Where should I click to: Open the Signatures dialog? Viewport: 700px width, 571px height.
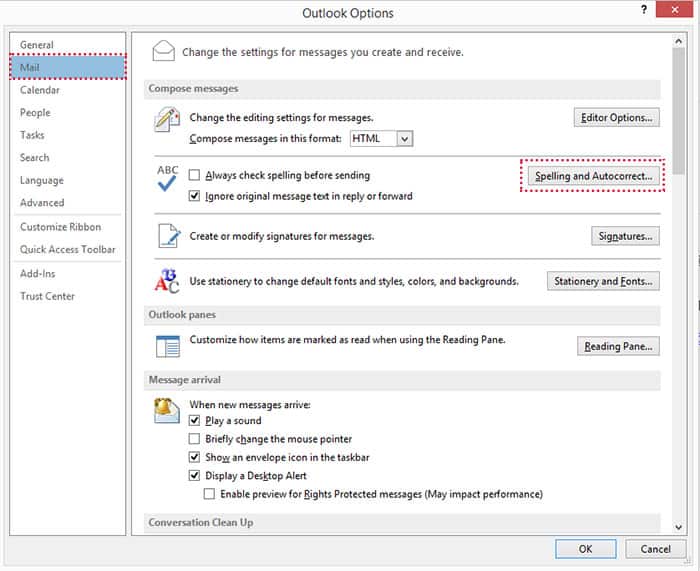coord(625,236)
